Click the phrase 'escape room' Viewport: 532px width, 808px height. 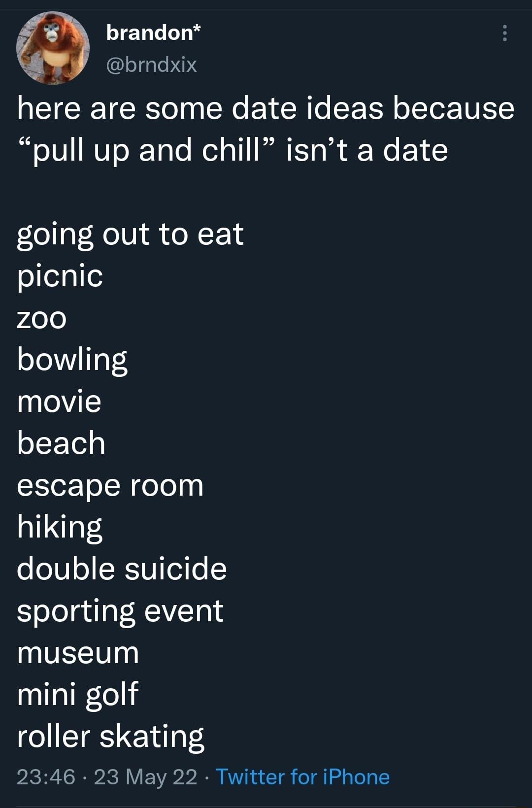click(109, 485)
